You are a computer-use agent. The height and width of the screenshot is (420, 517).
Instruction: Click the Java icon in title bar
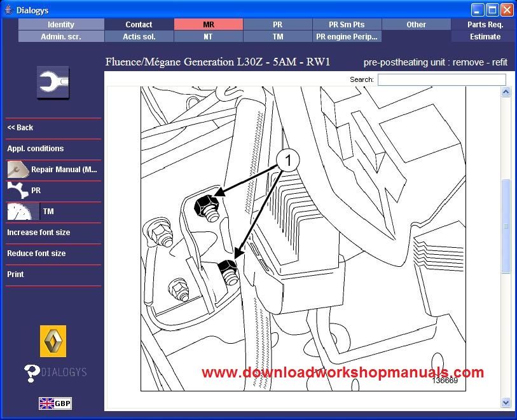click(8, 10)
